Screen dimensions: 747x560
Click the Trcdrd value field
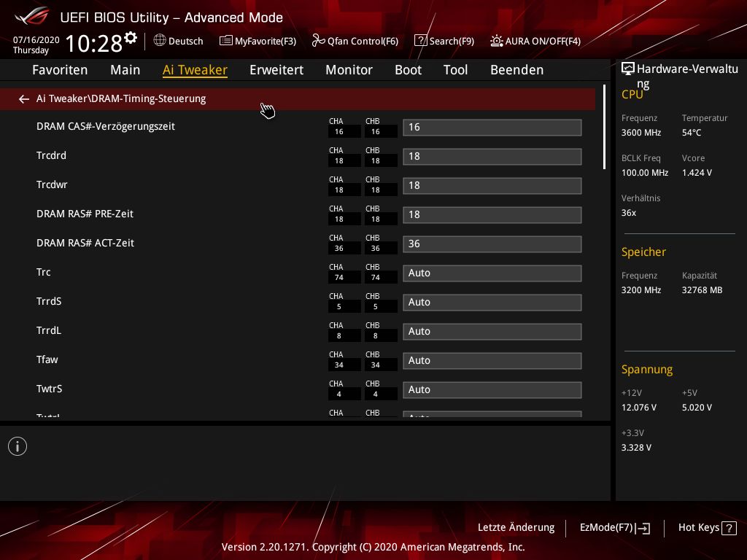click(492, 157)
